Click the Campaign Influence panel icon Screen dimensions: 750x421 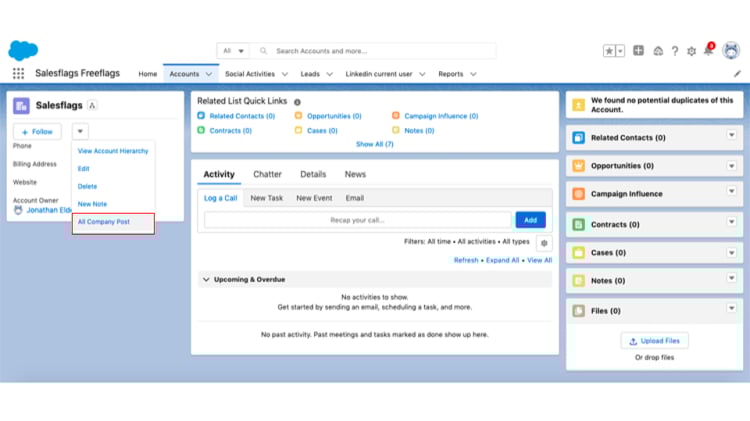[578, 194]
